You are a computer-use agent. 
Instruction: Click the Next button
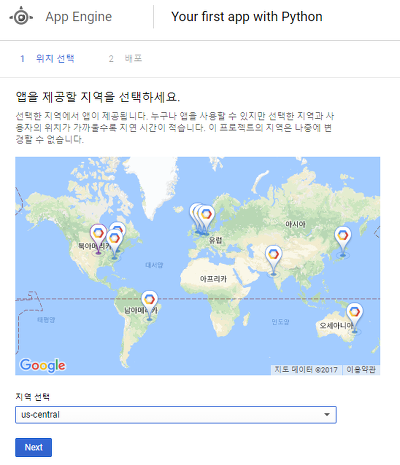coord(33,447)
